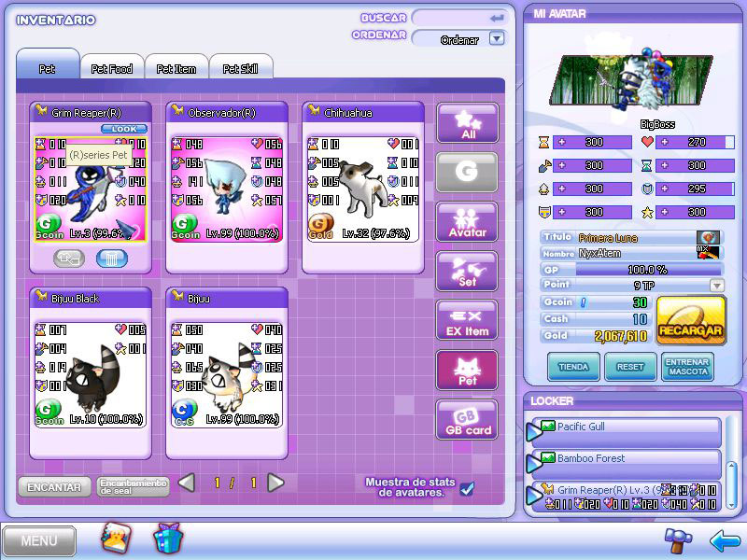Click the ENCANTAR button

54,487
